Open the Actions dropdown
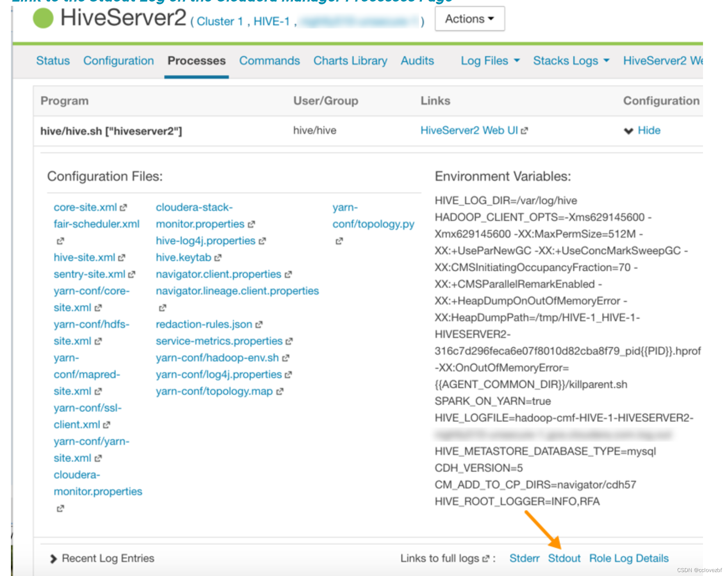Screen dimensions: 728x576 point(469,18)
